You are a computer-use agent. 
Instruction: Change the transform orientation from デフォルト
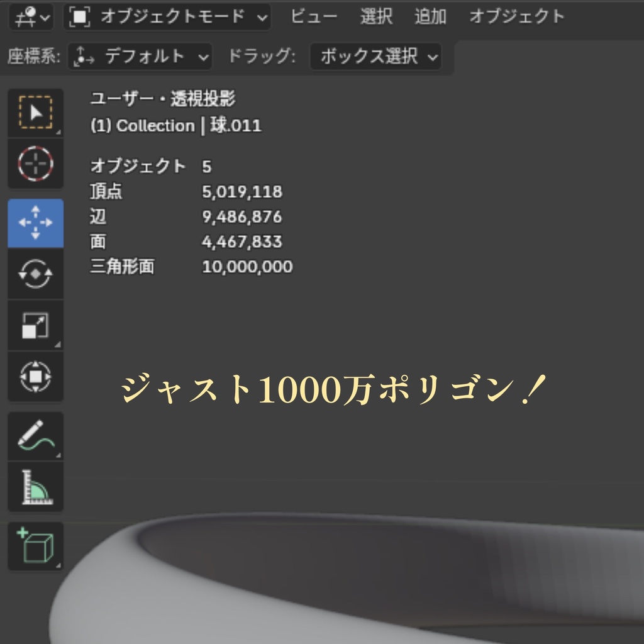140,57
